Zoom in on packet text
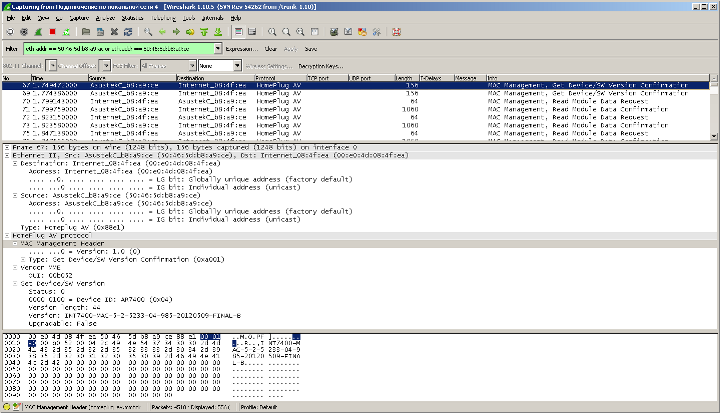Viewport: 720px width, 413px height. 272,32
